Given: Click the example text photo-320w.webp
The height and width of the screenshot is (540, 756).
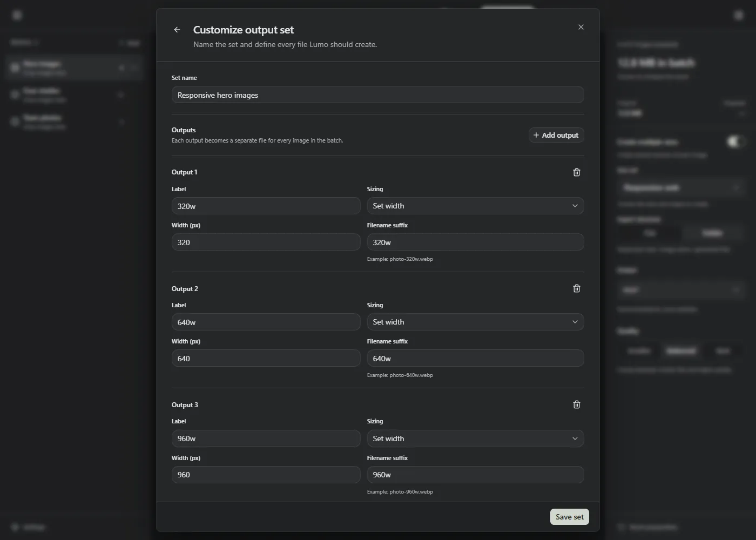Looking at the screenshot, I should [x=411, y=259].
